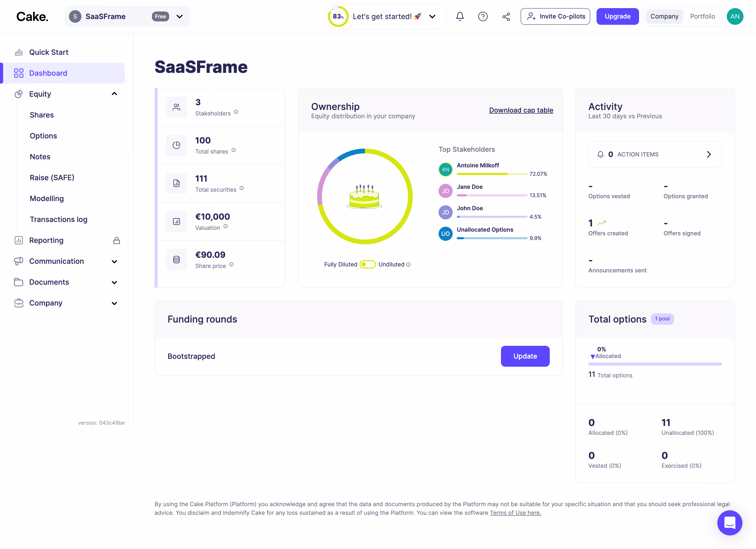
Task: Expand the Communication menu section
Action: 114,261
